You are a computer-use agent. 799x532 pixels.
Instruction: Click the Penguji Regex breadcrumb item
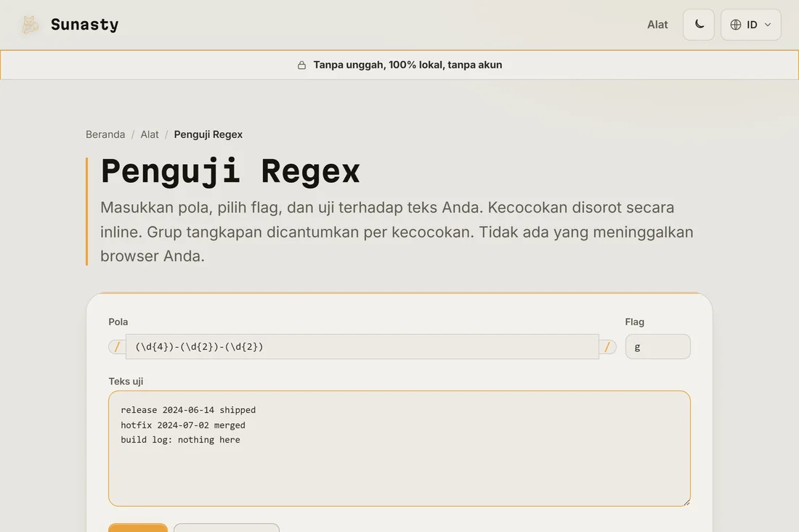[208, 134]
